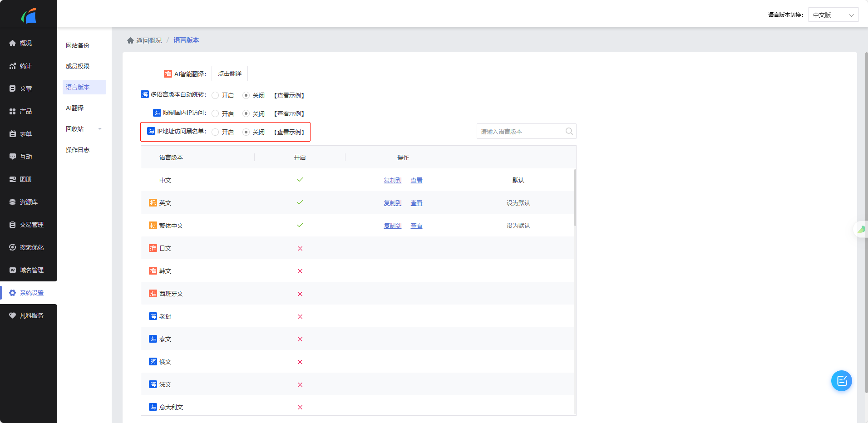Open 网站备份 in the settings submenu
868x423 pixels.
point(78,45)
